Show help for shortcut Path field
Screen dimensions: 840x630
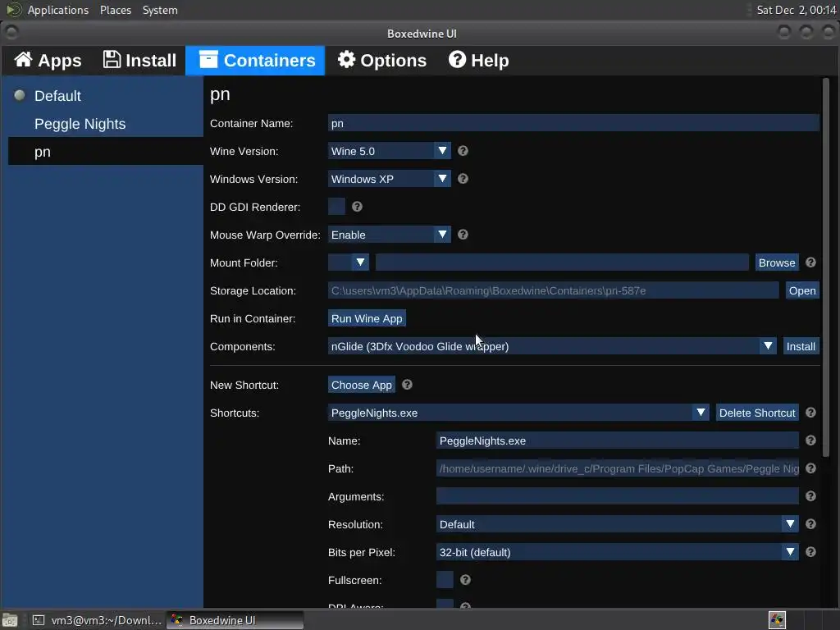click(x=810, y=468)
